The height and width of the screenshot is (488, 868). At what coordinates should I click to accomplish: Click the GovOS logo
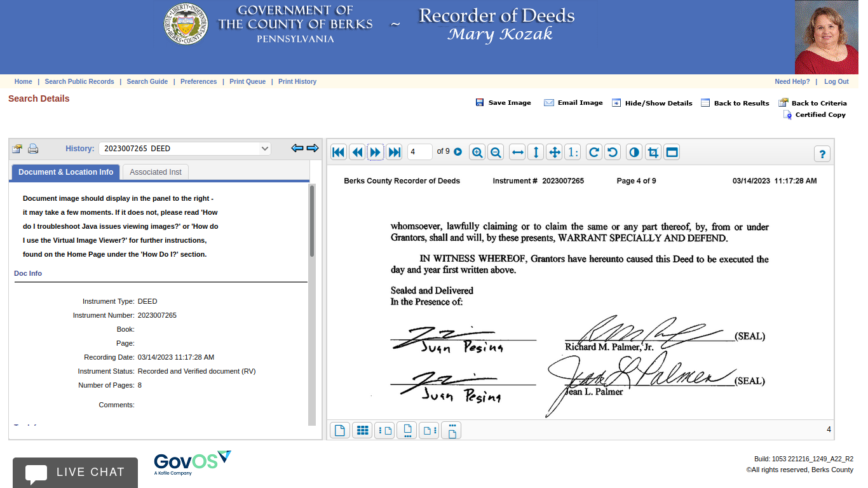click(193, 463)
